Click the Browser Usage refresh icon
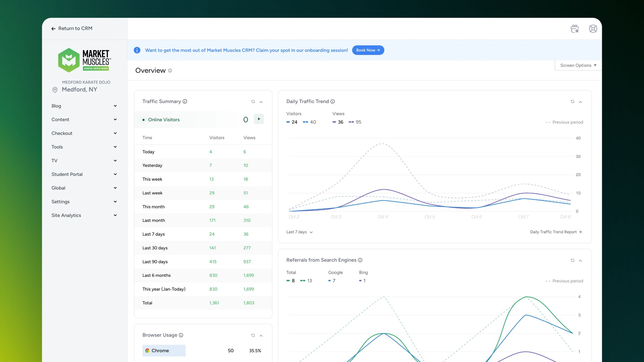The height and width of the screenshot is (362, 644). point(253,335)
